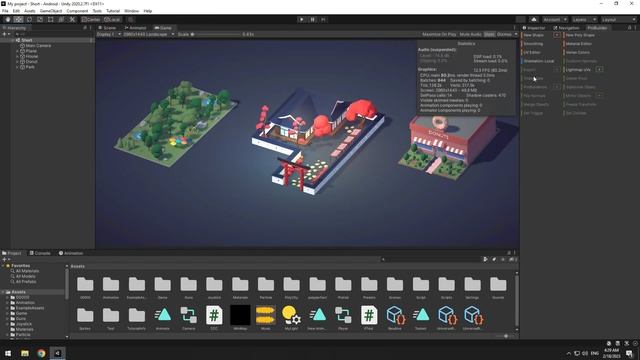Select the Hand tool in the toolbar

[8, 20]
